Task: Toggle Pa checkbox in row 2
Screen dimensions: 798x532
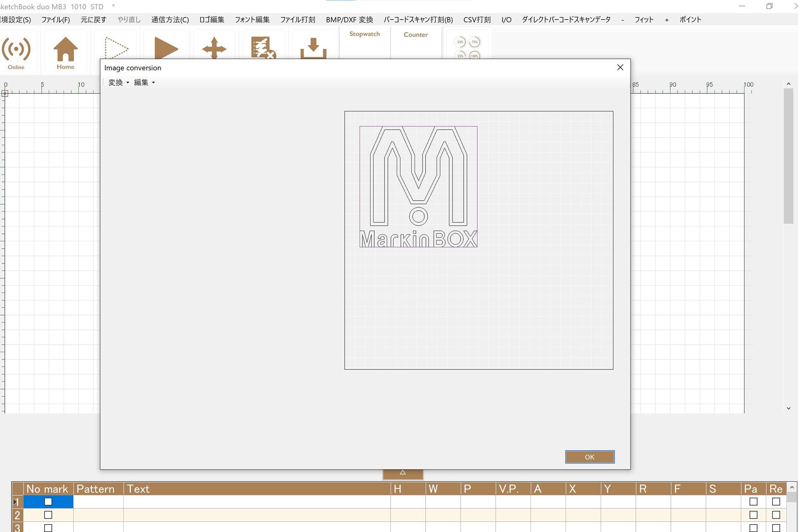Action: (753, 515)
